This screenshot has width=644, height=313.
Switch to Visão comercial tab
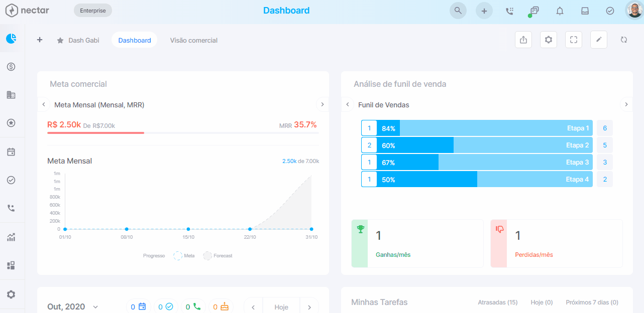click(194, 40)
